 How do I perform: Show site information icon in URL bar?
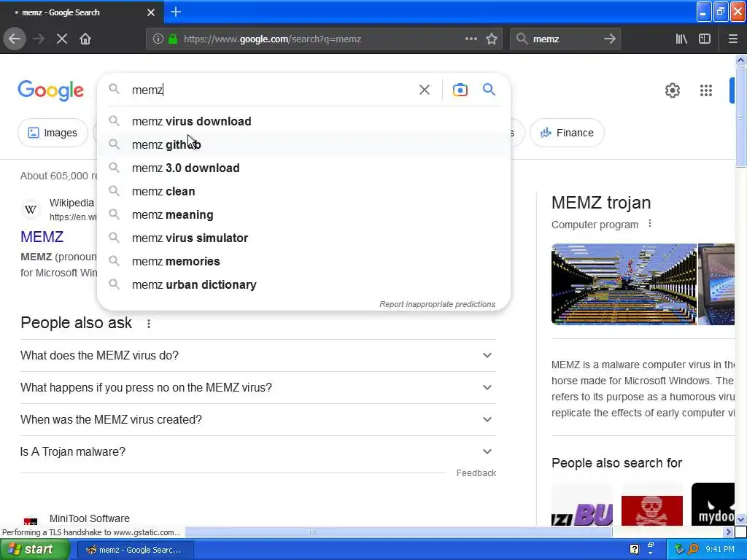[158, 39]
